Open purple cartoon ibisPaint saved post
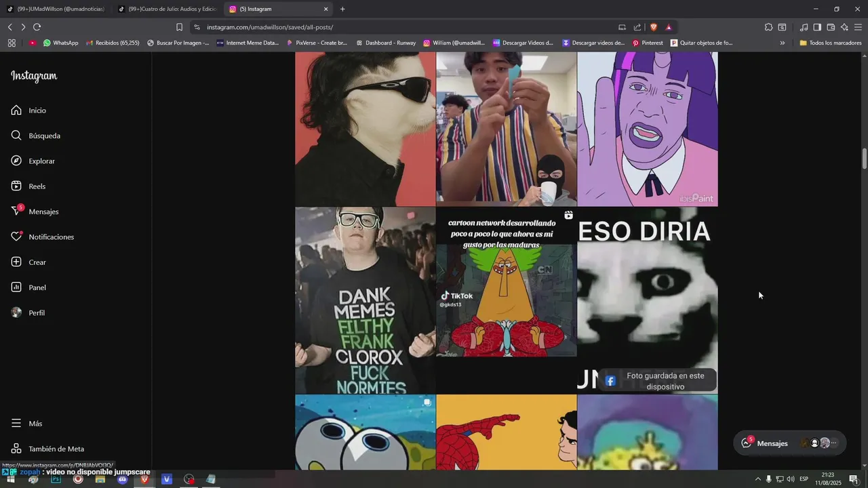The image size is (868, 488). pos(647,129)
